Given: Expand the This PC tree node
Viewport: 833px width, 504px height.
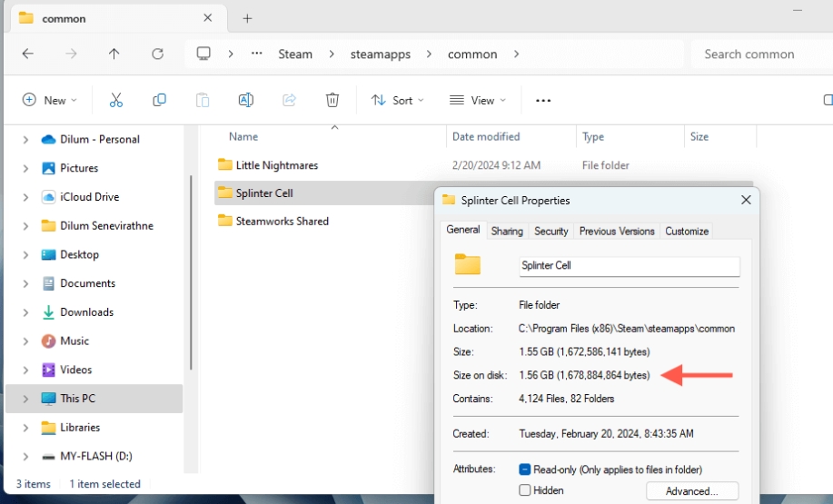Looking at the screenshot, I should coord(25,399).
